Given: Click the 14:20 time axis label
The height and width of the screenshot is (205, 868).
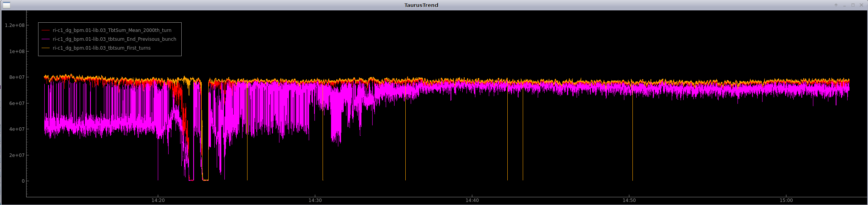Looking at the screenshot, I should (158, 200).
